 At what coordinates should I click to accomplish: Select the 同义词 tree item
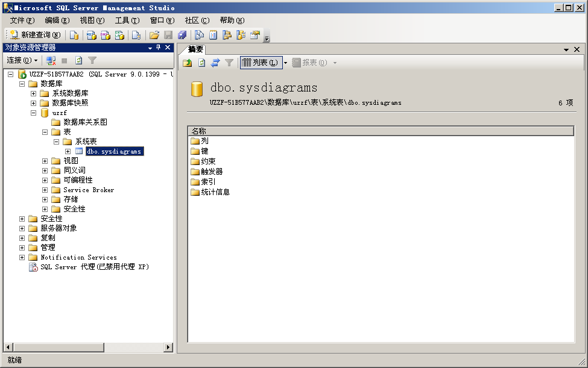(74, 170)
